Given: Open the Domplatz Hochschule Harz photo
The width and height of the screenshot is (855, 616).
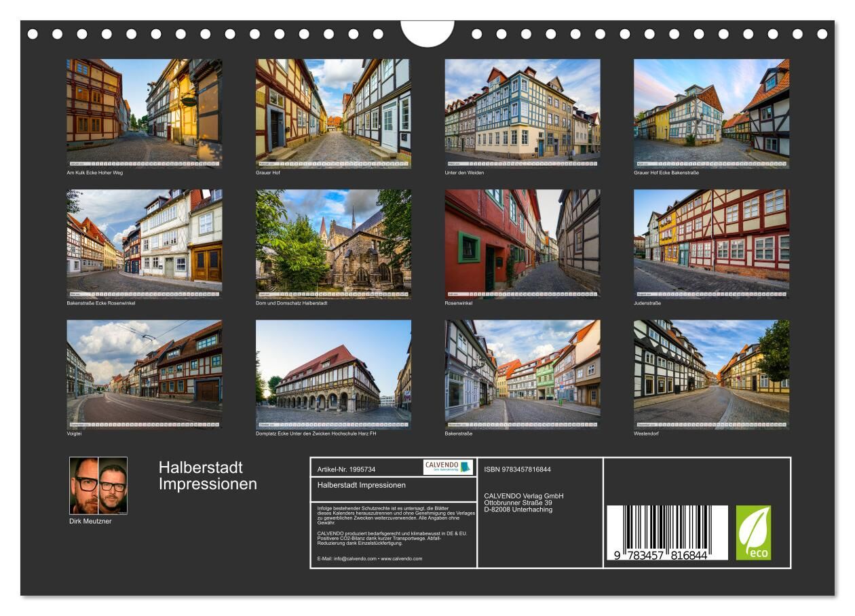Looking at the screenshot, I should [333, 372].
